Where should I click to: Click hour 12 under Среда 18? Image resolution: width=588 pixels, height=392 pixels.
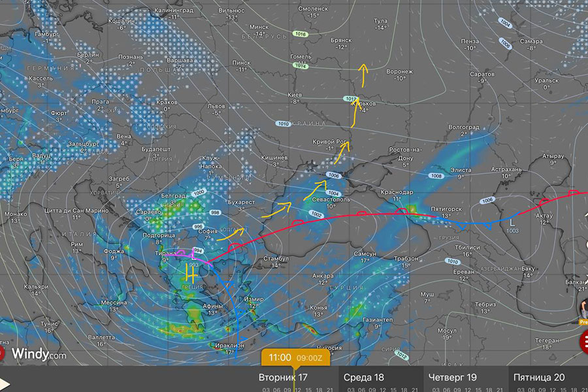point(382,389)
